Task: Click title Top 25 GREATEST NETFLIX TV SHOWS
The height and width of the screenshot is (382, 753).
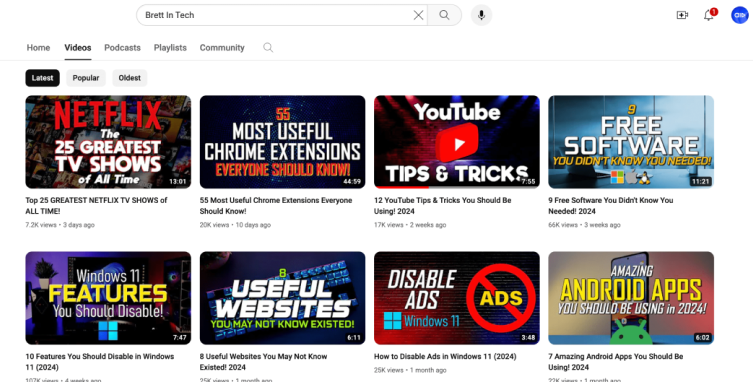Action: [96, 206]
